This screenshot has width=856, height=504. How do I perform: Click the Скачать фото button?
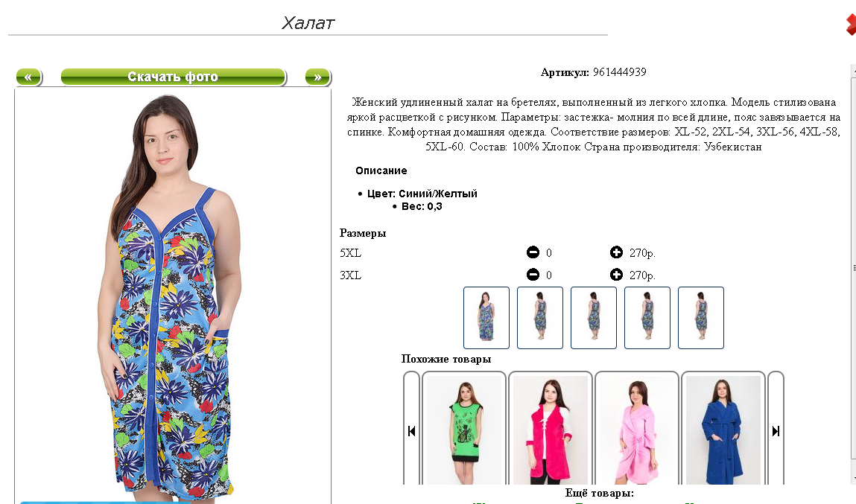click(x=173, y=77)
